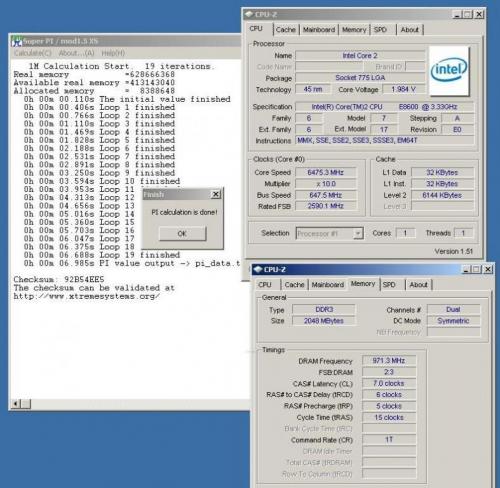
Task: Click the Core Voltage value field
Action: 404,89
